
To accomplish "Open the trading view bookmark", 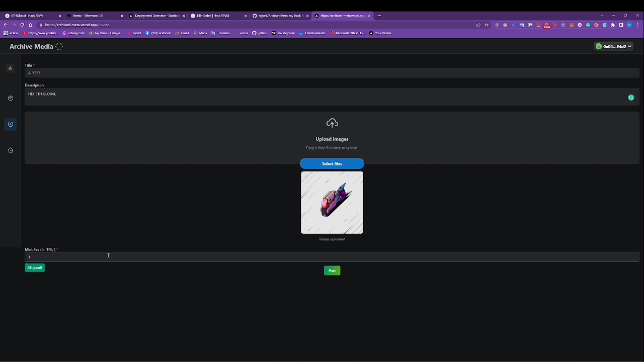I will click(x=283, y=33).
